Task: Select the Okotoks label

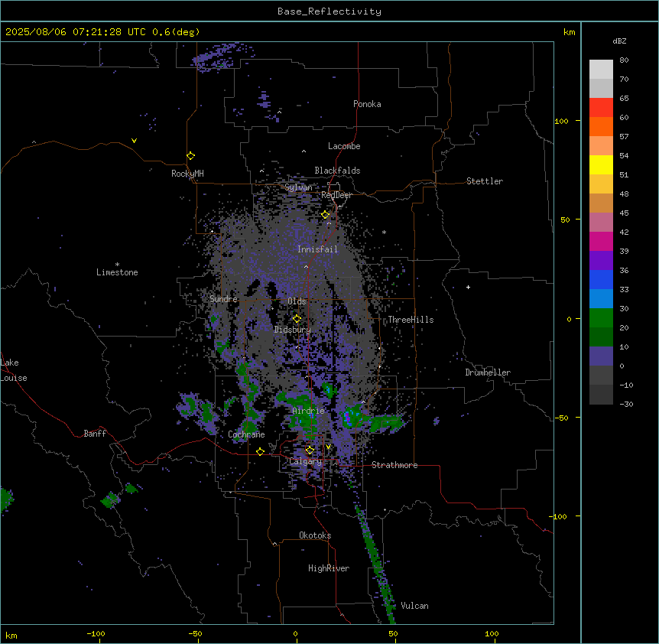Action: pyautogui.click(x=315, y=535)
